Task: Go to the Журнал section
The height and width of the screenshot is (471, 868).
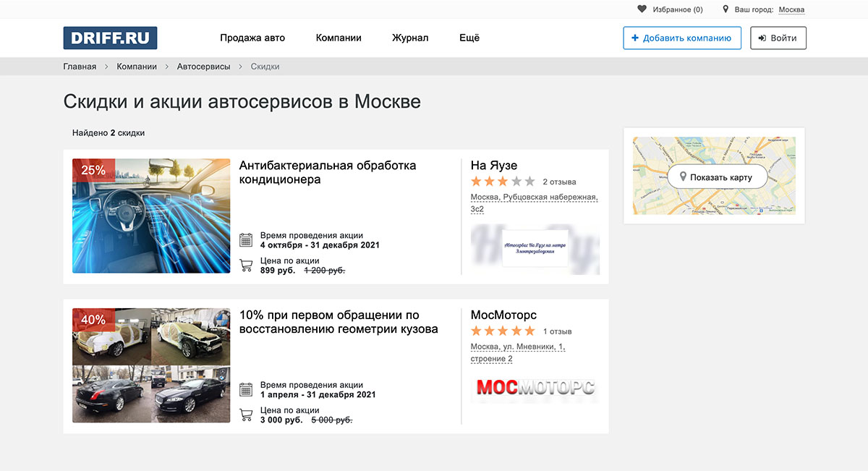Action: click(x=410, y=38)
